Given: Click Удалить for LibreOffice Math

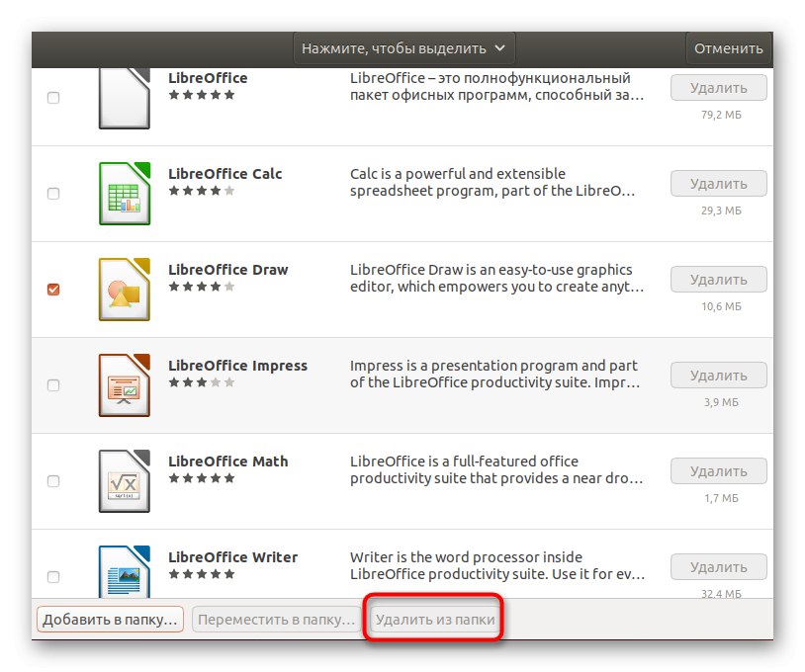Looking at the screenshot, I should [719, 471].
